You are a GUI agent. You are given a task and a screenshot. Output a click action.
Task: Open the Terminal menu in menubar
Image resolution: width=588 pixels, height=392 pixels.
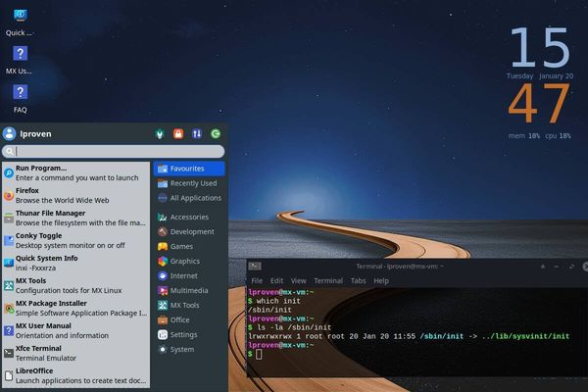pyautogui.click(x=328, y=280)
